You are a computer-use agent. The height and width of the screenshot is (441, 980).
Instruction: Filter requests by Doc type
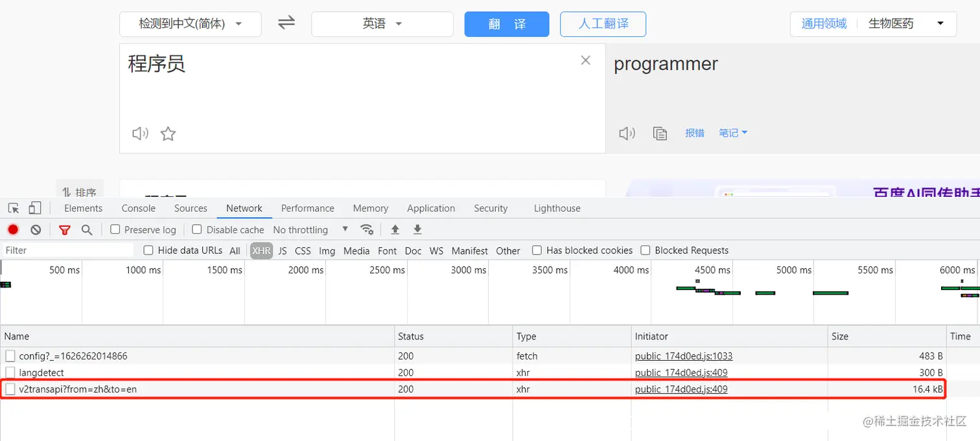(x=413, y=251)
